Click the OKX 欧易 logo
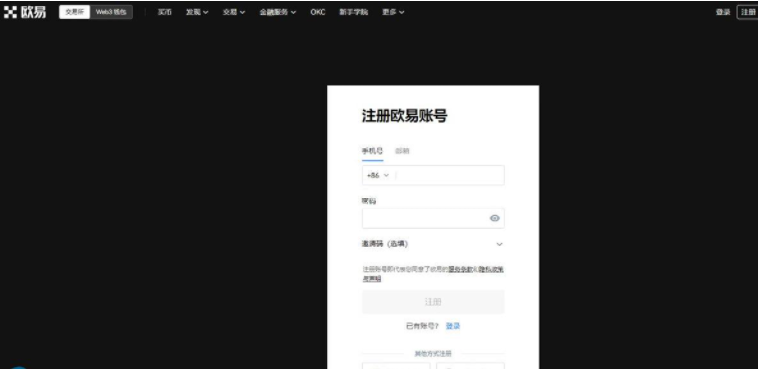Screen dimensions: 758x369 tap(25, 12)
